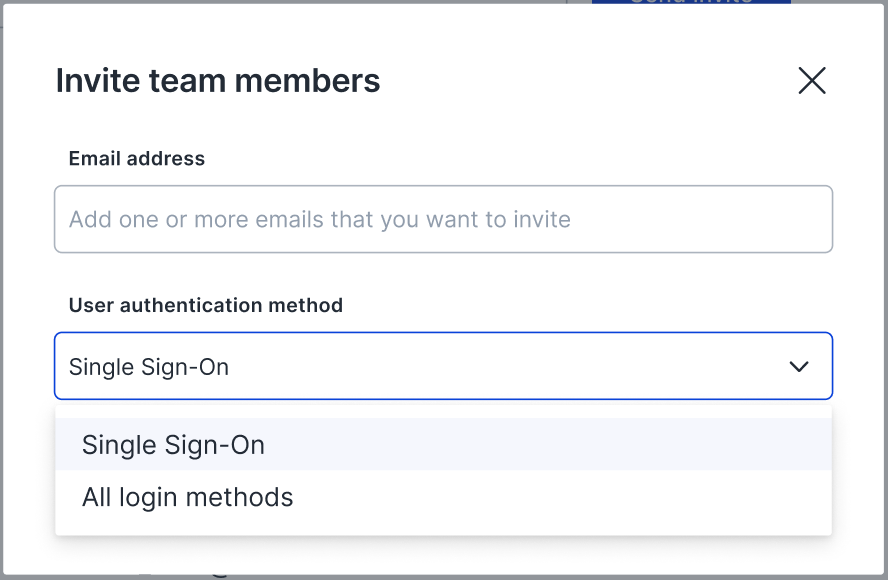The width and height of the screenshot is (888, 580).
Task: Switch authentication to All login methods
Action: (188, 497)
